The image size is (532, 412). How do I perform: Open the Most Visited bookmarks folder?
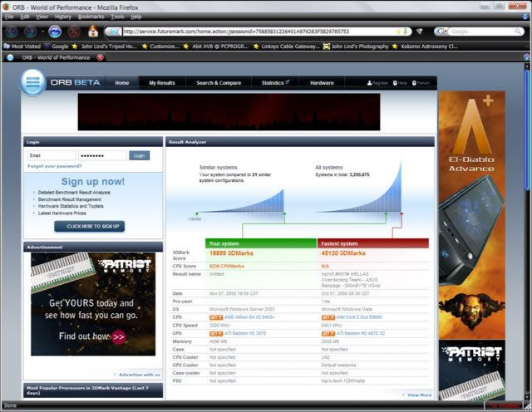(x=22, y=47)
